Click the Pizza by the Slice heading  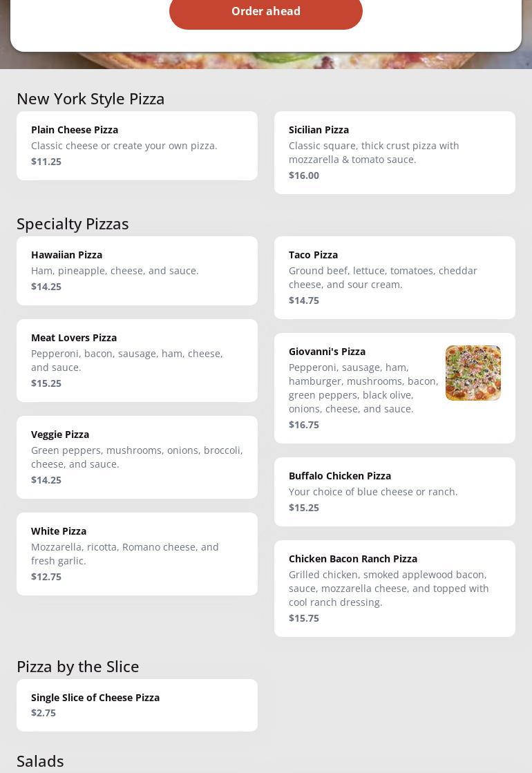78,667
